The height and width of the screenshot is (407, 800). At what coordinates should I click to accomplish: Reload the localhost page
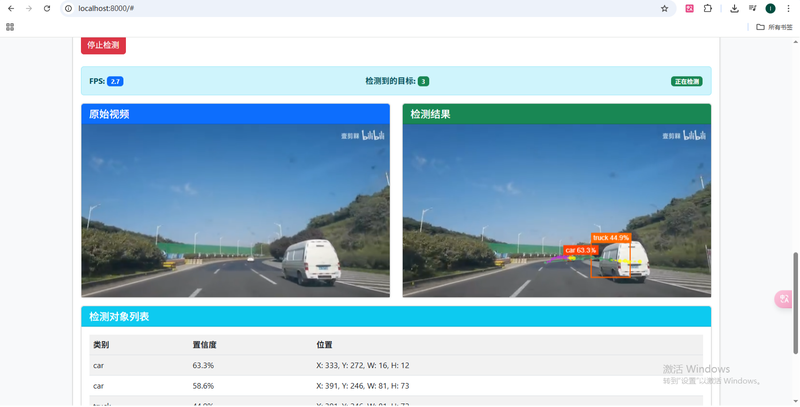[x=47, y=9]
